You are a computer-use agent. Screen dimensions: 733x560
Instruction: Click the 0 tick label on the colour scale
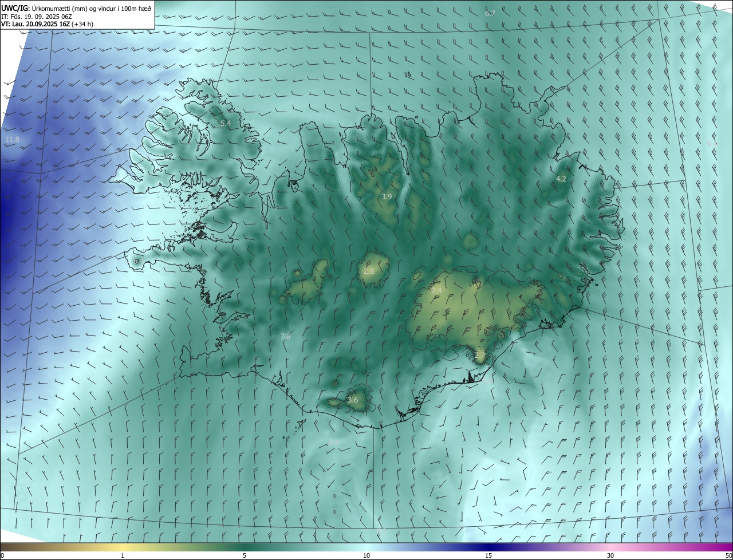point(2,555)
